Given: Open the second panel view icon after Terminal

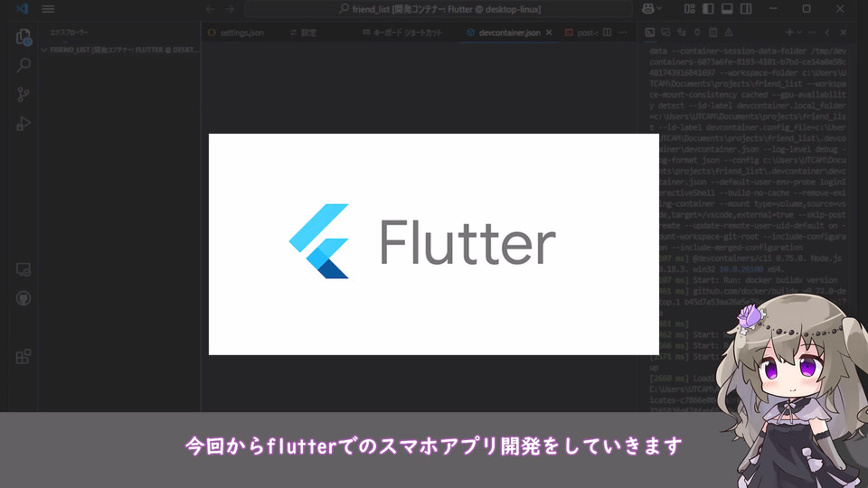Looking at the screenshot, I should pyautogui.click(x=666, y=33).
